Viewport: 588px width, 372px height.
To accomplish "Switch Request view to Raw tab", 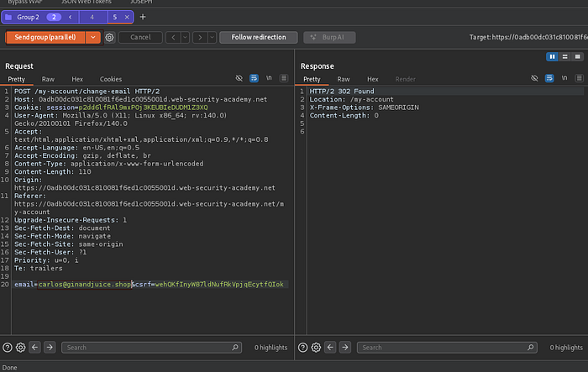I will [48, 79].
